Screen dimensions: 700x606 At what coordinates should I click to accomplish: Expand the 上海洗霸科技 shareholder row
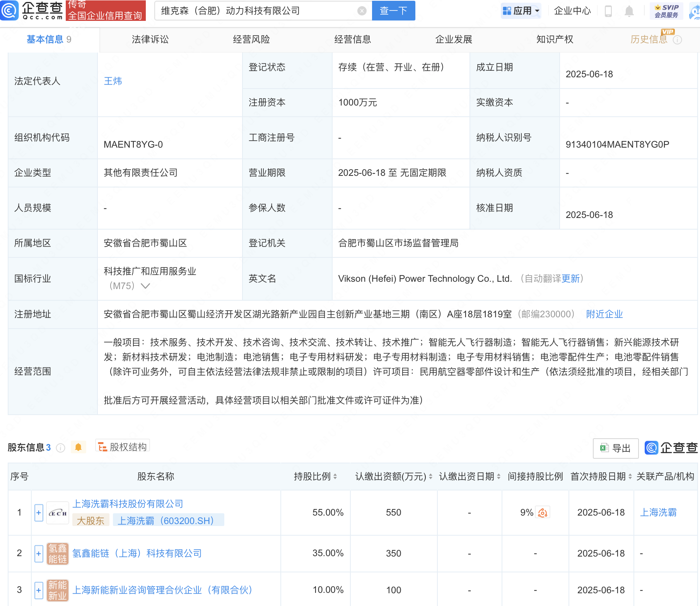coord(39,513)
